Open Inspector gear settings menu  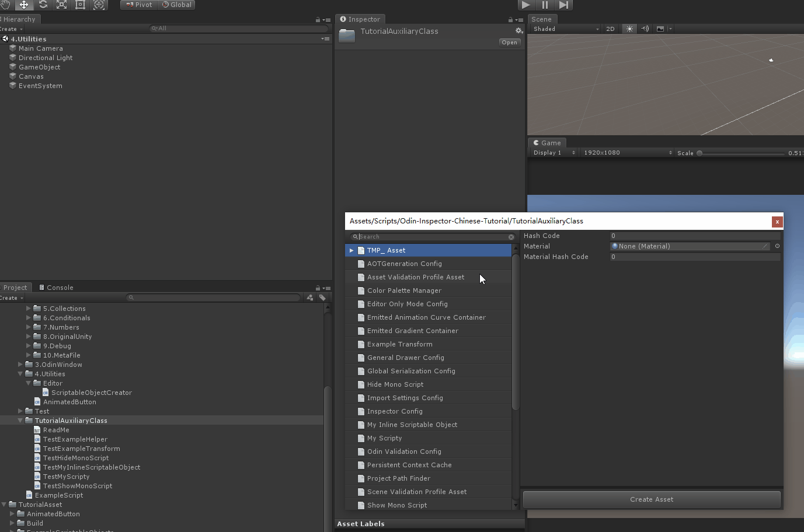point(518,31)
